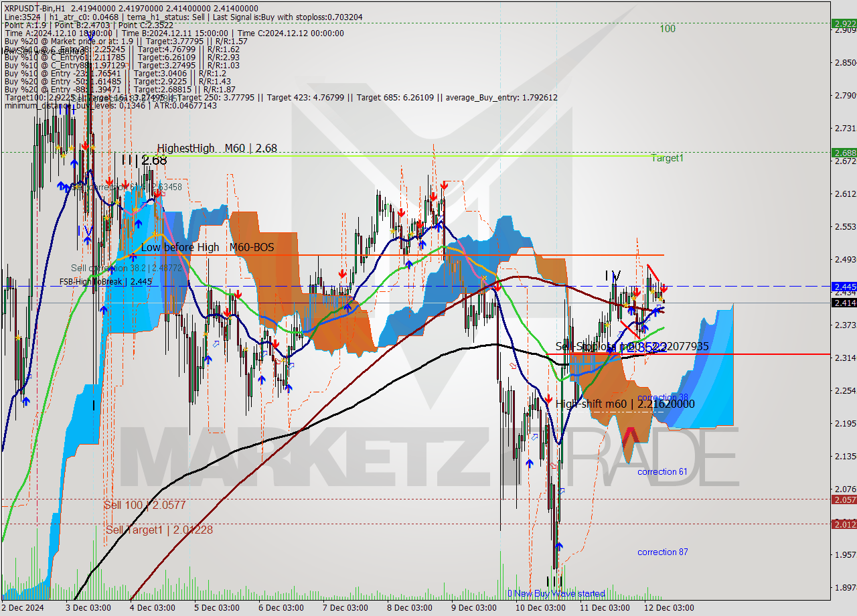This screenshot has height=616, width=857.
Task: Click the 'Low before High M60-BOS' label
Action: [x=207, y=248]
